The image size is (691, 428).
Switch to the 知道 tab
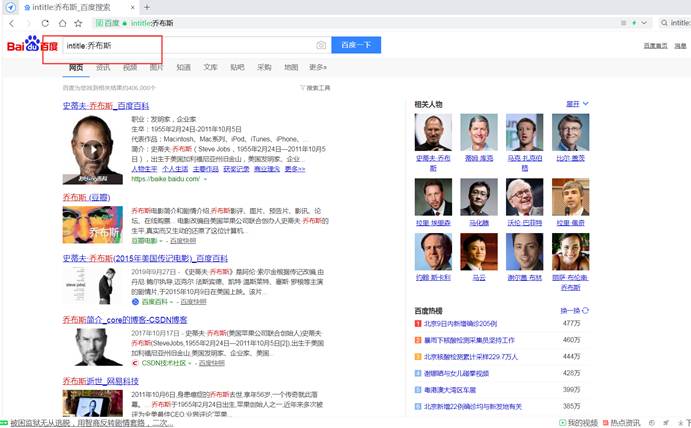183,67
